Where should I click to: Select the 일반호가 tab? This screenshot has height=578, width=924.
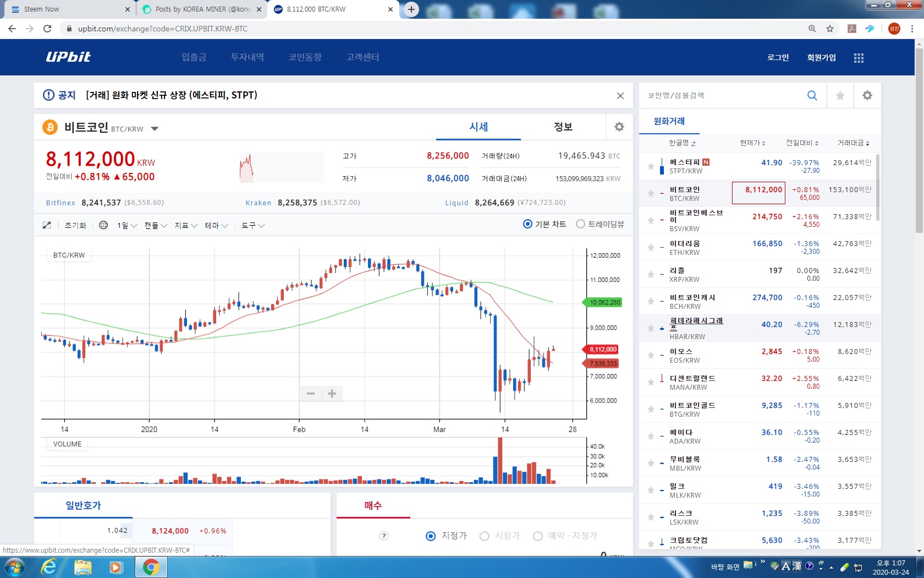83,505
